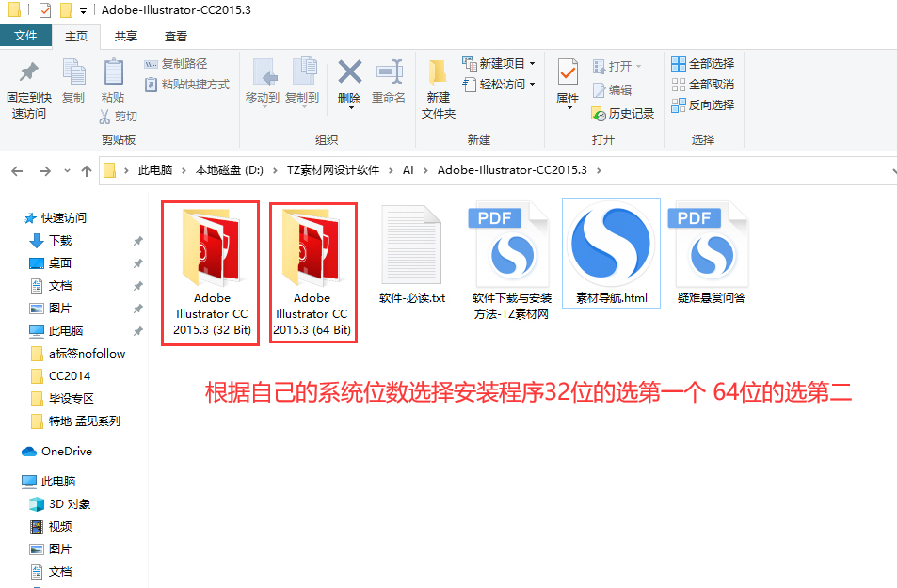Click Select none in the ribbon
The height and width of the screenshot is (588, 897).
(702, 85)
